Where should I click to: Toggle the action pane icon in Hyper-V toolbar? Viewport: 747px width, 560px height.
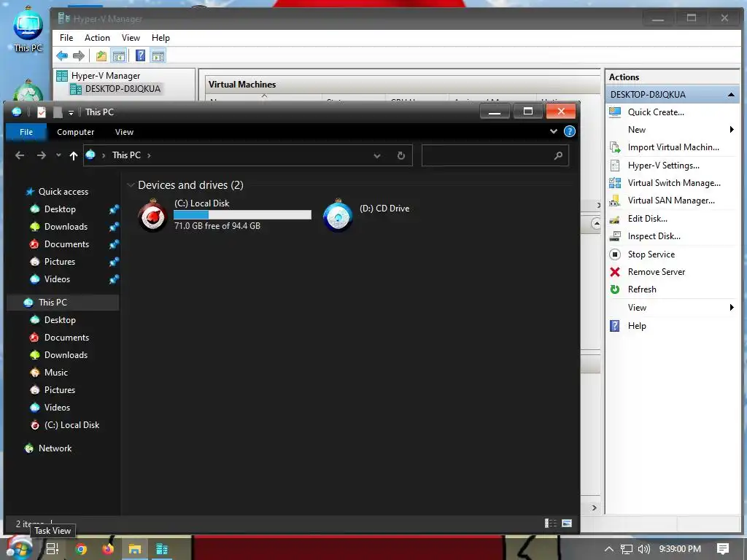[x=158, y=55]
